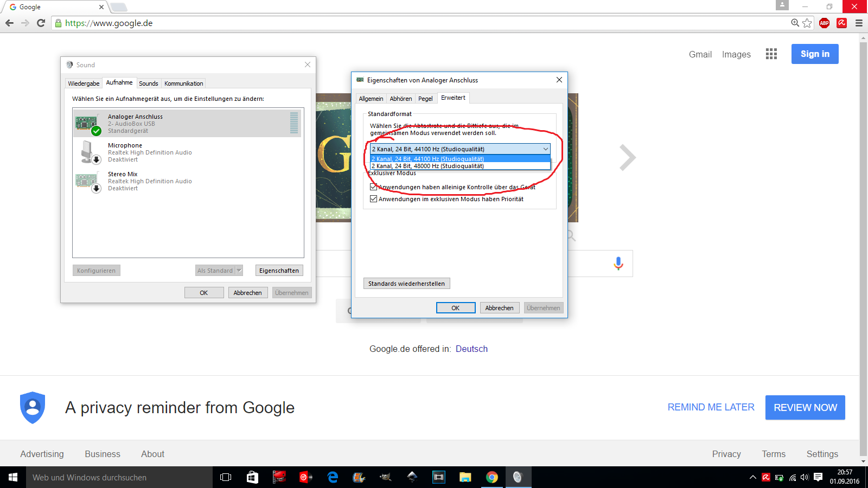Open the Advertising footer link

click(42, 454)
